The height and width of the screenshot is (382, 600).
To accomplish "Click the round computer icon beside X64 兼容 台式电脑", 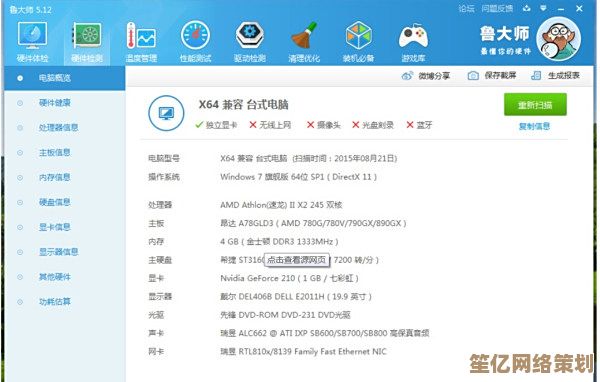I will tap(166, 113).
